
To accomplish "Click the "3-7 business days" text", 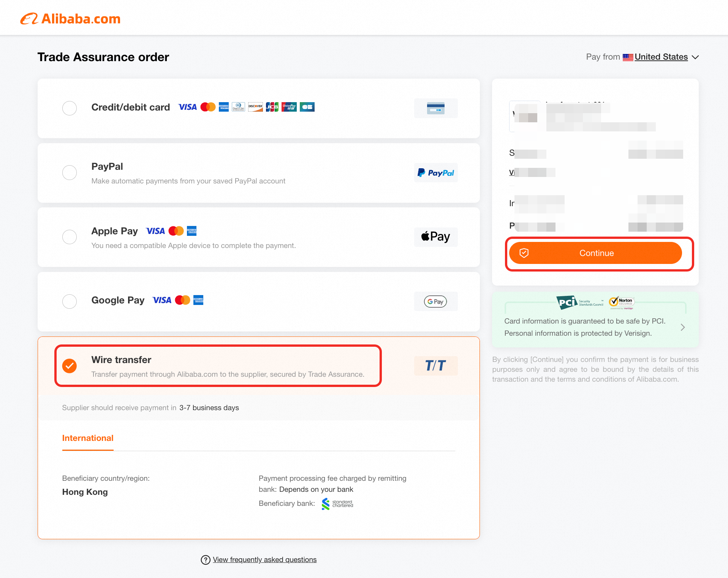I will pos(209,408).
